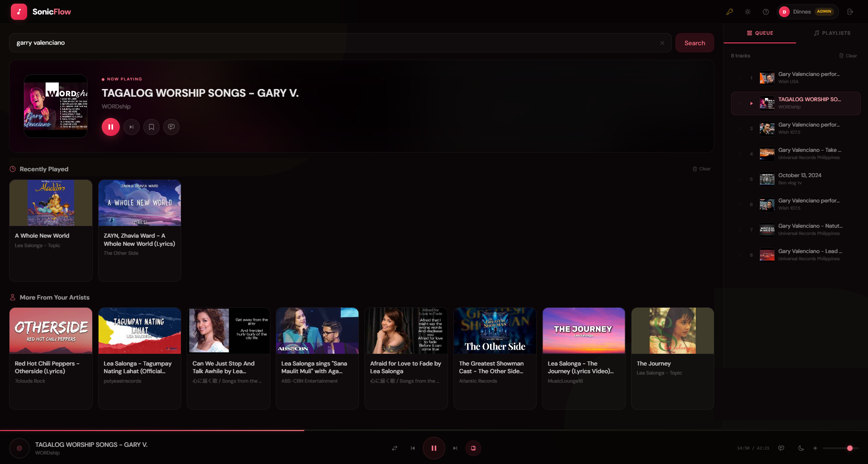Open lyrics icon in bottom bar
Viewport: 868px width, 464px height.
(x=781, y=448)
